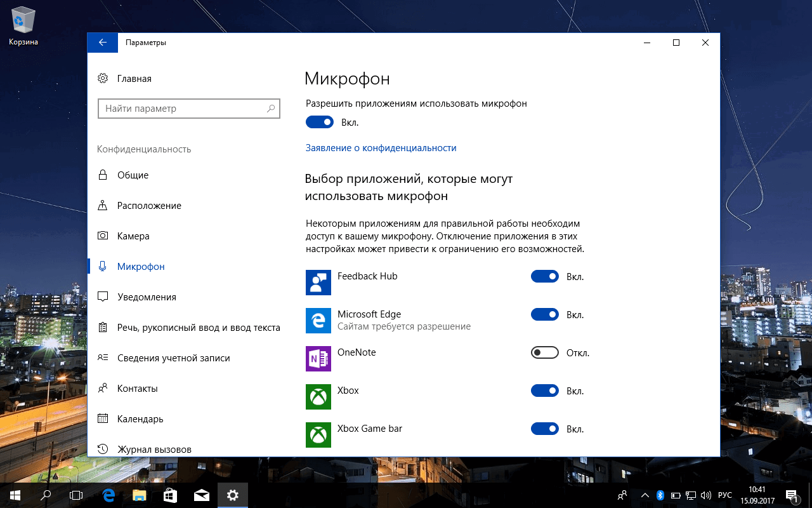Viewport: 812px width, 508px height.
Task: Open the People icon in the taskbar
Action: tap(622, 495)
